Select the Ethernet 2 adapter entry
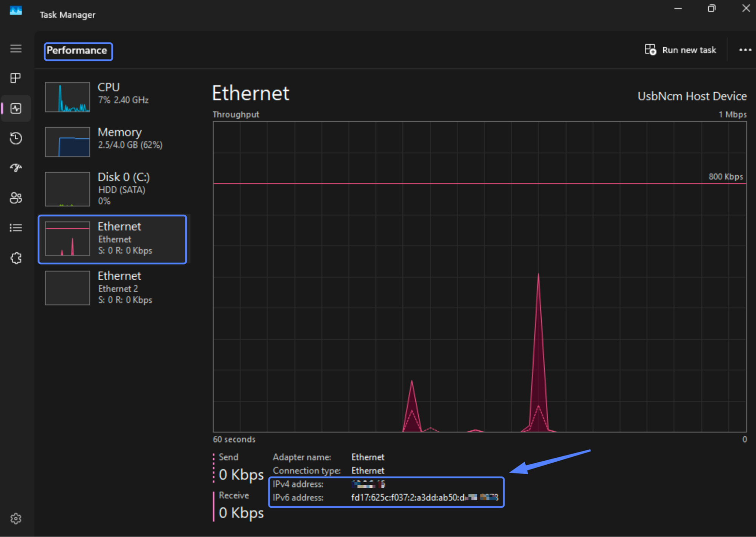 [x=113, y=288]
